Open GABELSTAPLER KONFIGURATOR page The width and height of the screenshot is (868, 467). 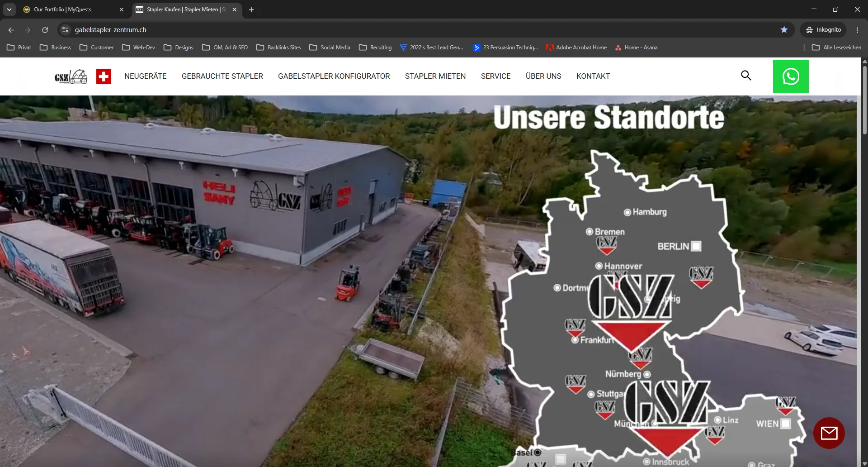click(334, 76)
